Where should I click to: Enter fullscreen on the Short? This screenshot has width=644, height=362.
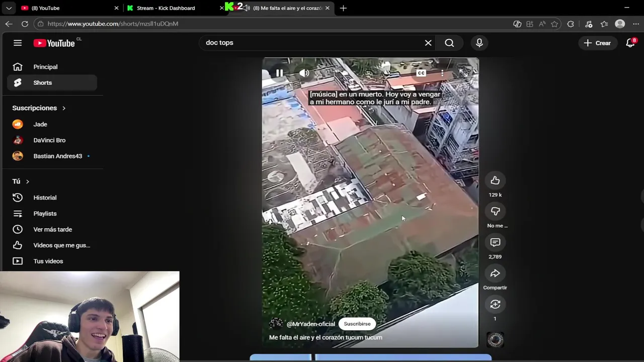463,73
